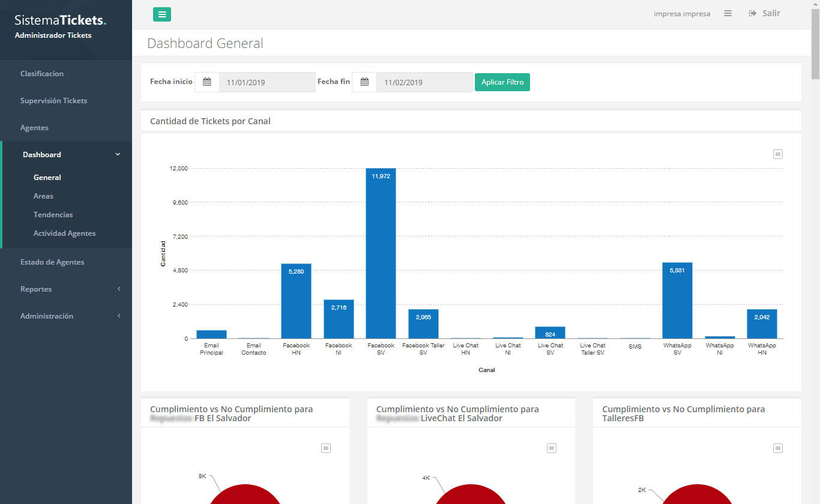The width and height of the screenshot is (820, 504).
Task: Click the SMS axis label
Action: pyautogui.click(x=635, y=346)
